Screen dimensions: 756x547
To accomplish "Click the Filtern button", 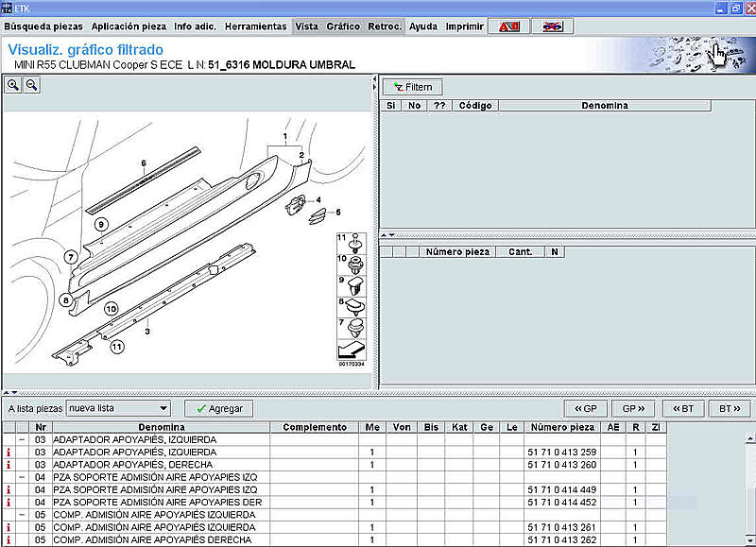I will [x=412, y=87].
